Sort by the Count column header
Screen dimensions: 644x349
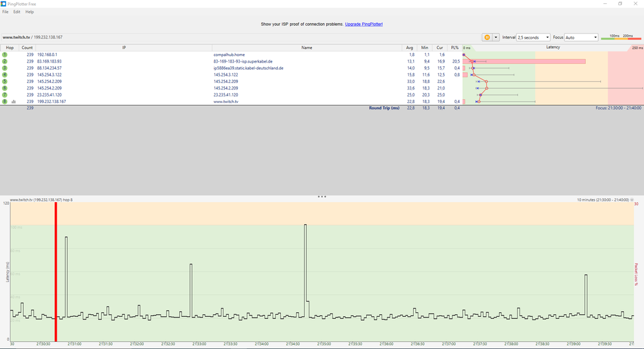pos(27,48)
